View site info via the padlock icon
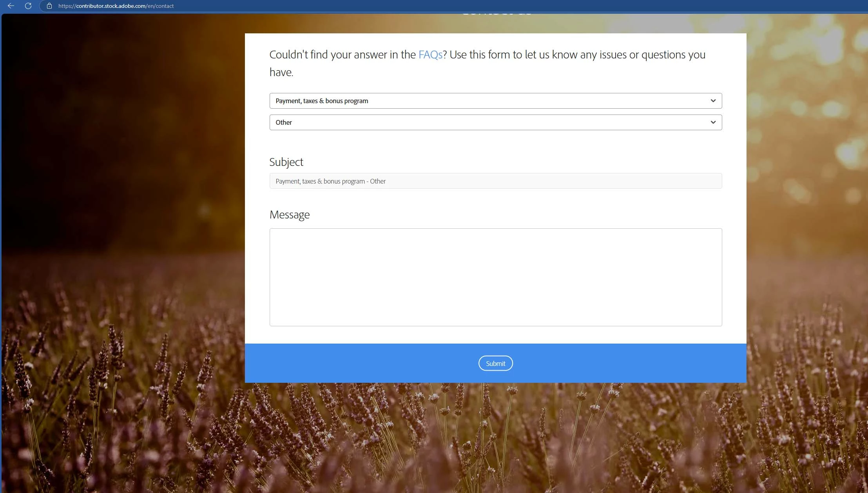This screenshot has width=868, height=493. 49,6
